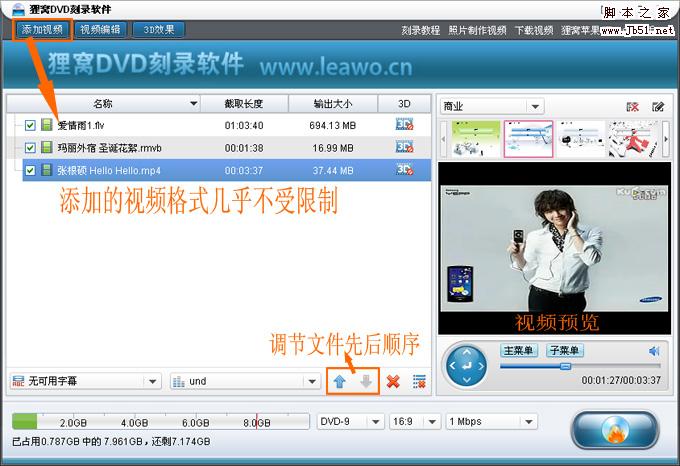Open the 视频编辑 video edit tab
This screenshot has height=466, width=680.
point(100,29)
